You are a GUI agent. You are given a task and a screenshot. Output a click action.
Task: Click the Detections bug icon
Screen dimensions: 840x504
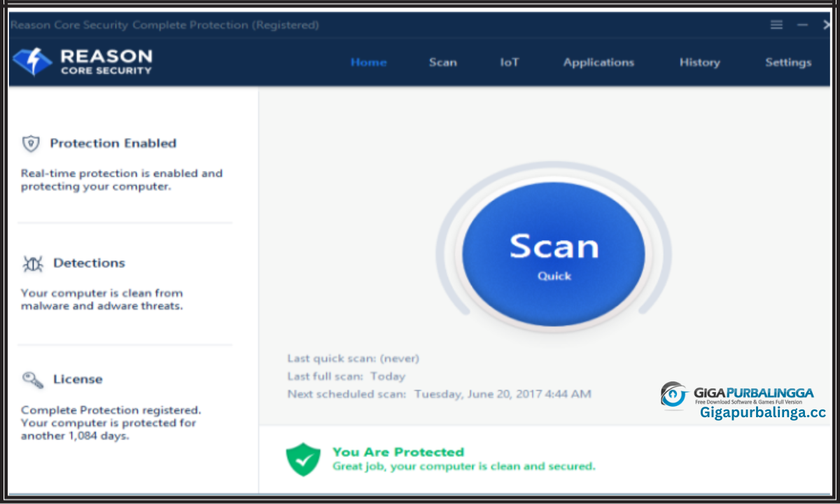(32, 264)
